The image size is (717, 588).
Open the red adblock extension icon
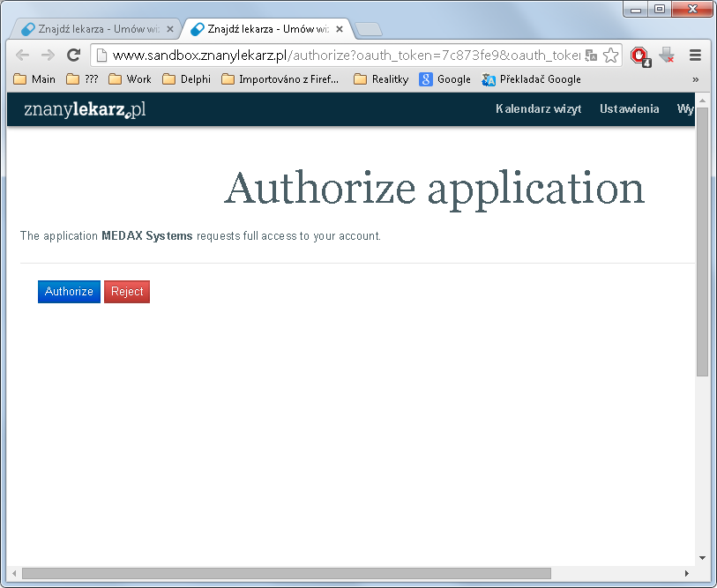640,56
